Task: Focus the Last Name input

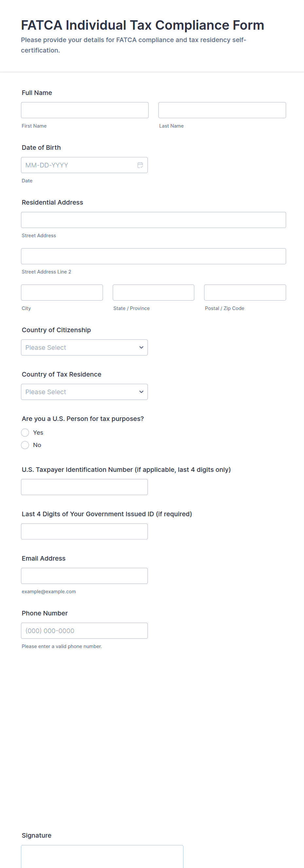Action: click(222, 110)
